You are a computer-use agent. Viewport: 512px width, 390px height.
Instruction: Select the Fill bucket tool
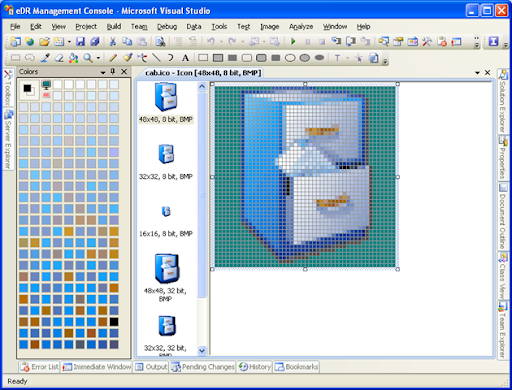coord(74,58)
